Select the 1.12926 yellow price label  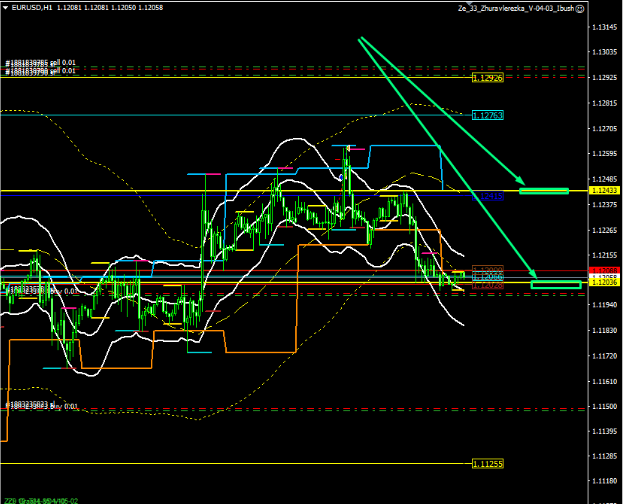[486, 77]
